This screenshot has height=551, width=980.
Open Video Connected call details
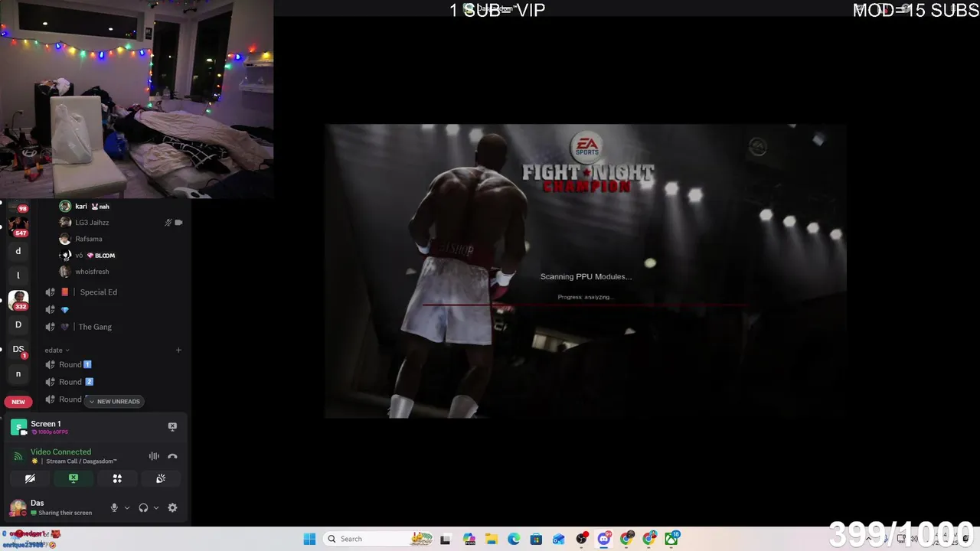click(x=60, y=452)
